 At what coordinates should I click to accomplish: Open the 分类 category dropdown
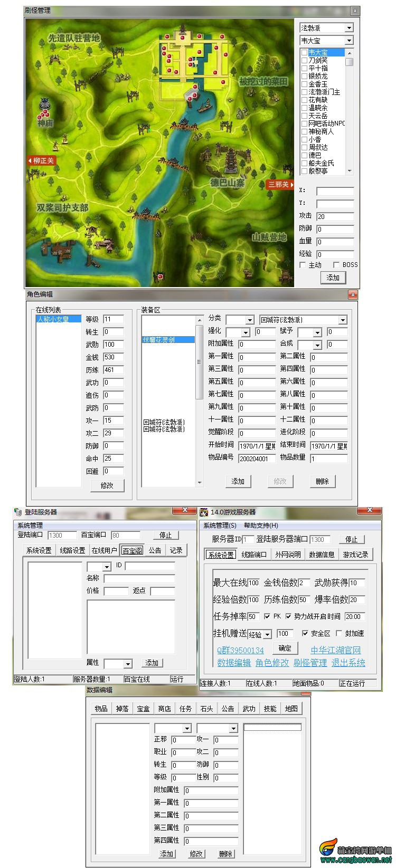(x=250, y=320)
